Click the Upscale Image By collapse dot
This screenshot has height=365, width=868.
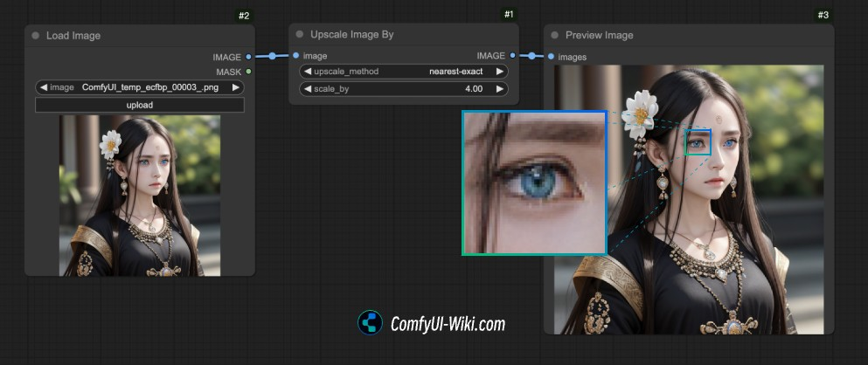coord(300,35)
